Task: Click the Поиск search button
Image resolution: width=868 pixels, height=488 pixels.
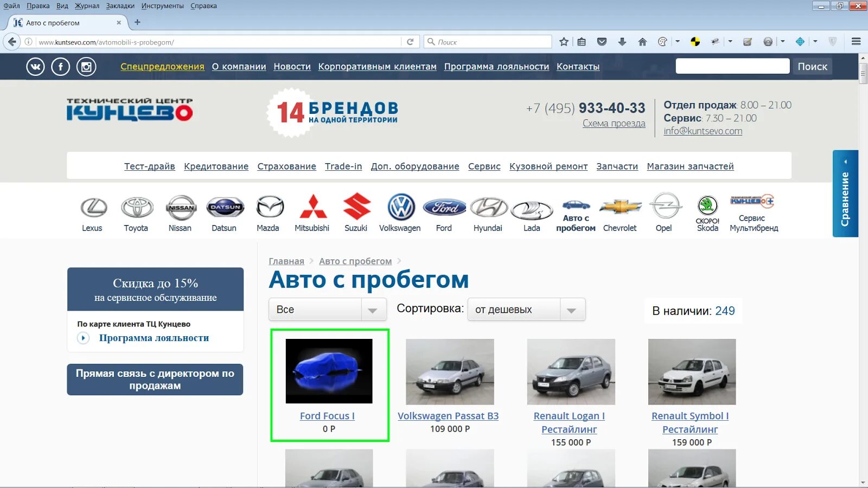Action: click(x=812, y=66)
